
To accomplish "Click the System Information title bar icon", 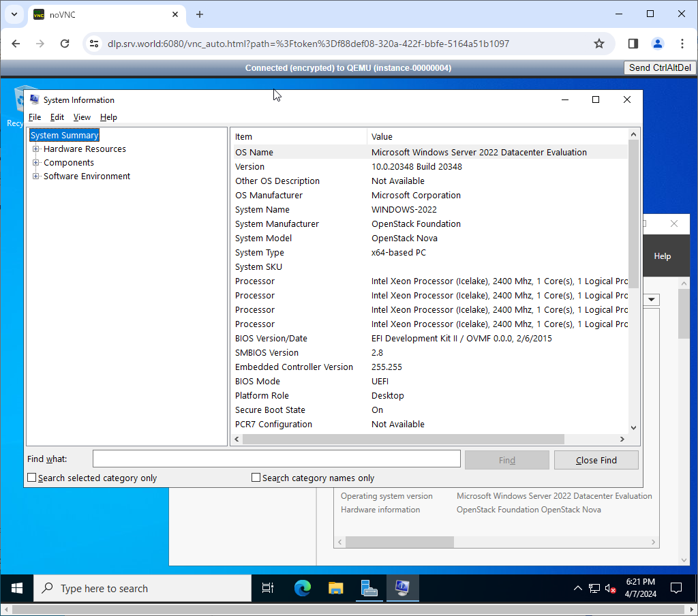I will point(34,99).
